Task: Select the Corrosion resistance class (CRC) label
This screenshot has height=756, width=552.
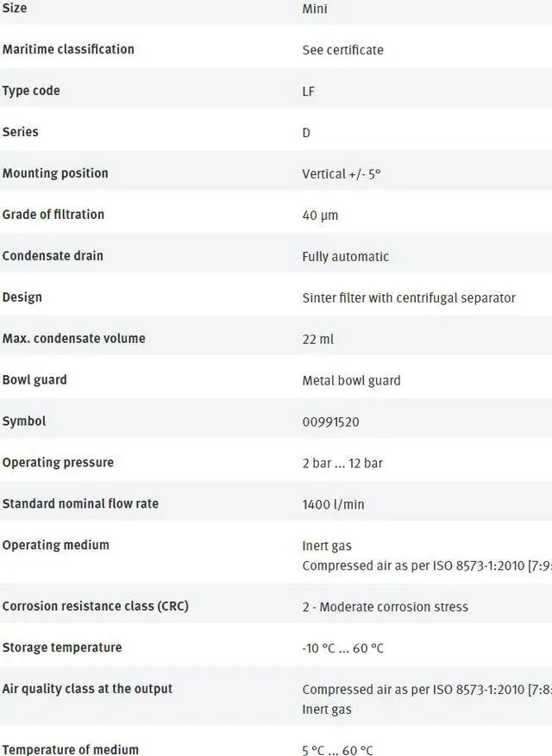Action: tap(95, 606)
